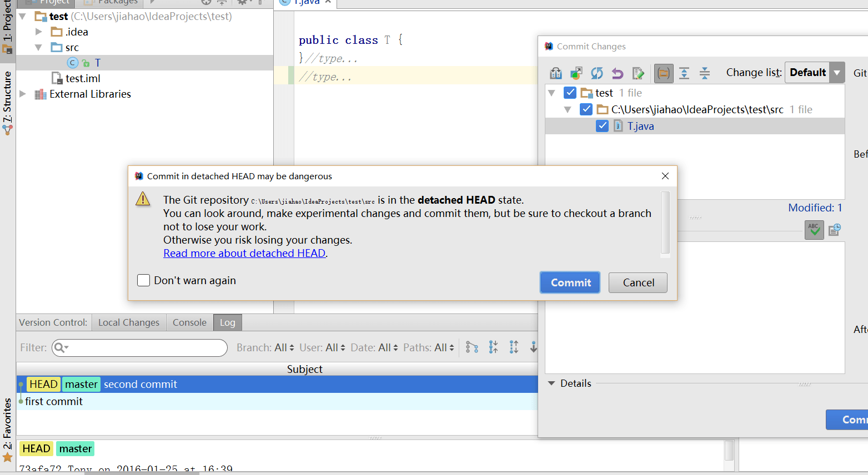This screenshot has width=868, height=475.
Task: Open commit message history icon
Action: (x=835, y=229)
